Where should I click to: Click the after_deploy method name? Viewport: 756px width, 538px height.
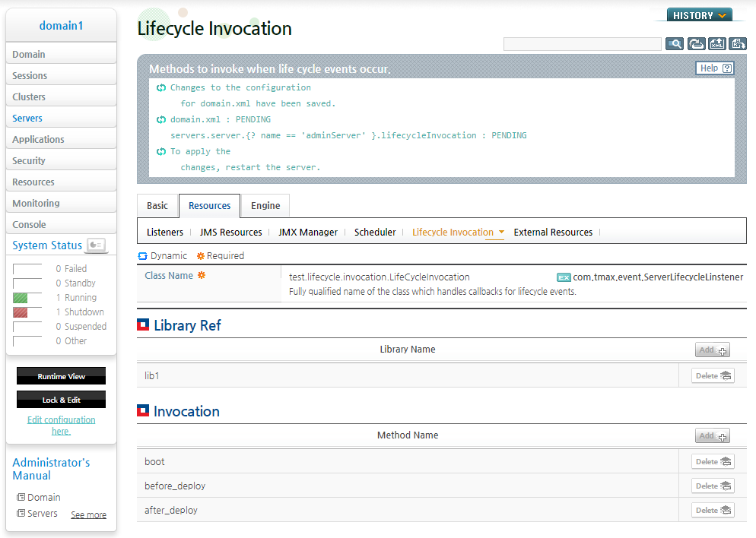pyautogui.click(x=171, y=510)
